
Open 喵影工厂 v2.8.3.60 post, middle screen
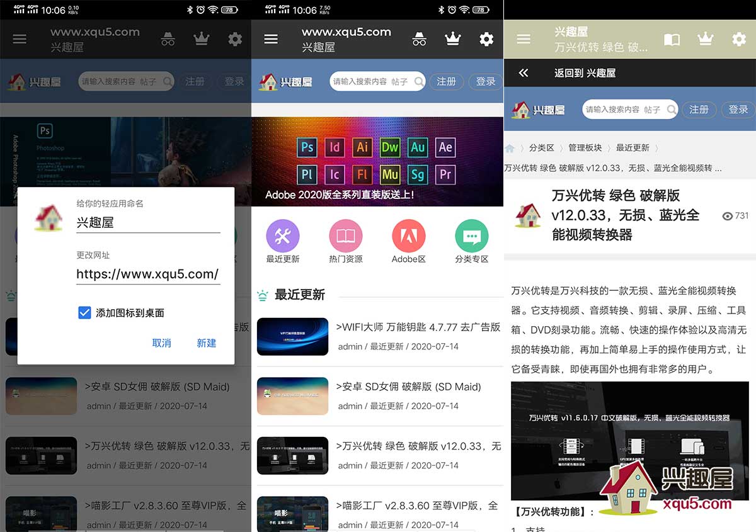click(x=416, y=505)
